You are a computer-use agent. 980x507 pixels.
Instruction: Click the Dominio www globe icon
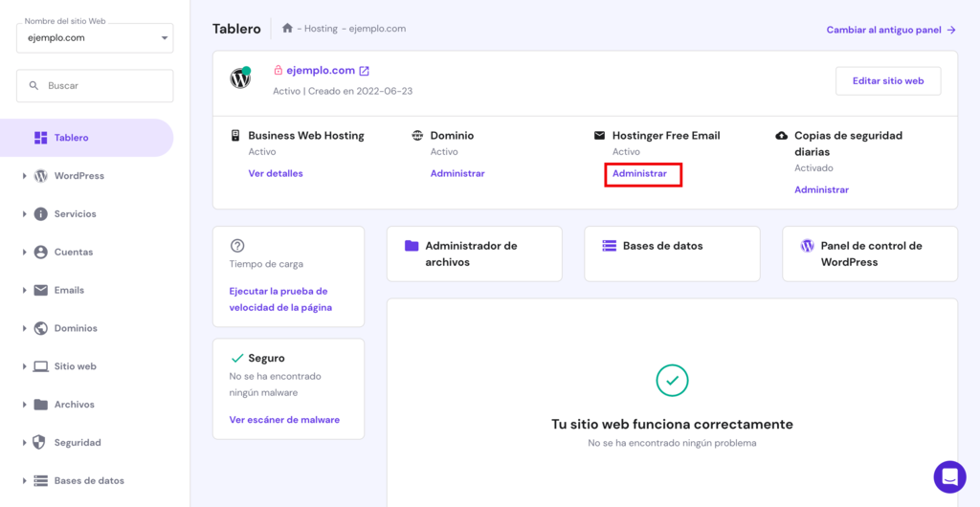pos(417,136)
